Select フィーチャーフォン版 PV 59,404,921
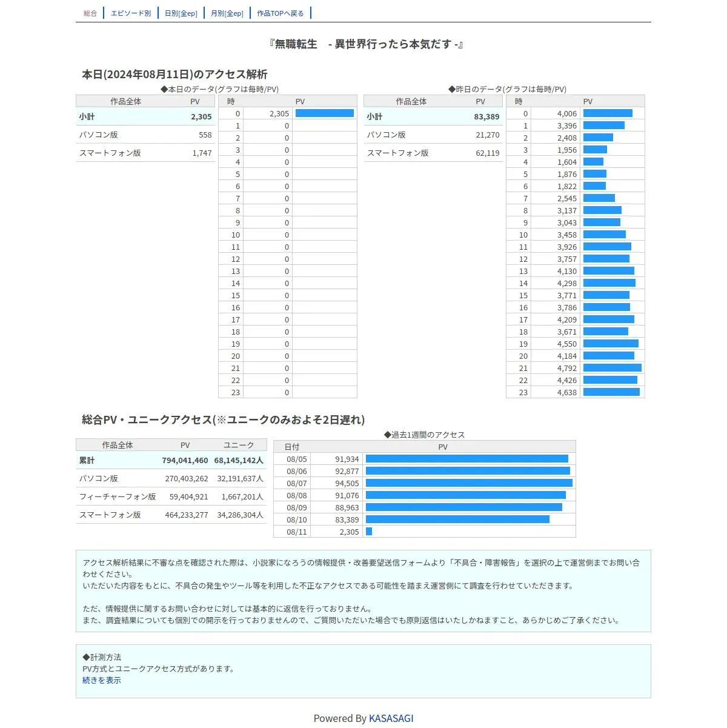 click(x=189, y=497)
